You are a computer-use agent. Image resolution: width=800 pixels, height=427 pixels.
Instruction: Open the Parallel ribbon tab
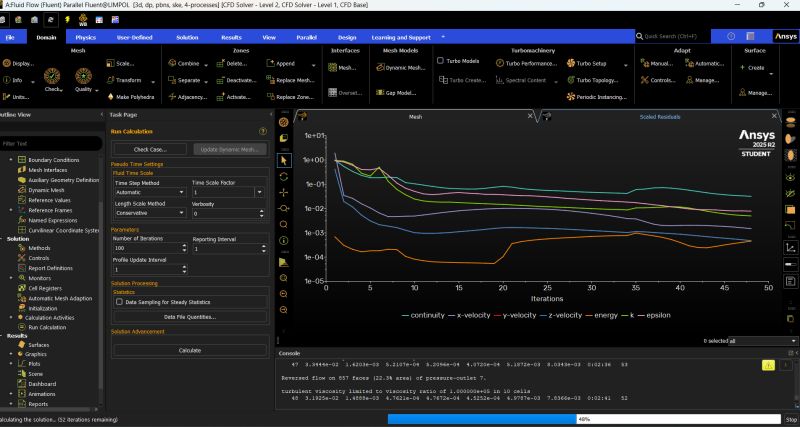pyautogui.click(x=307, y=37)
